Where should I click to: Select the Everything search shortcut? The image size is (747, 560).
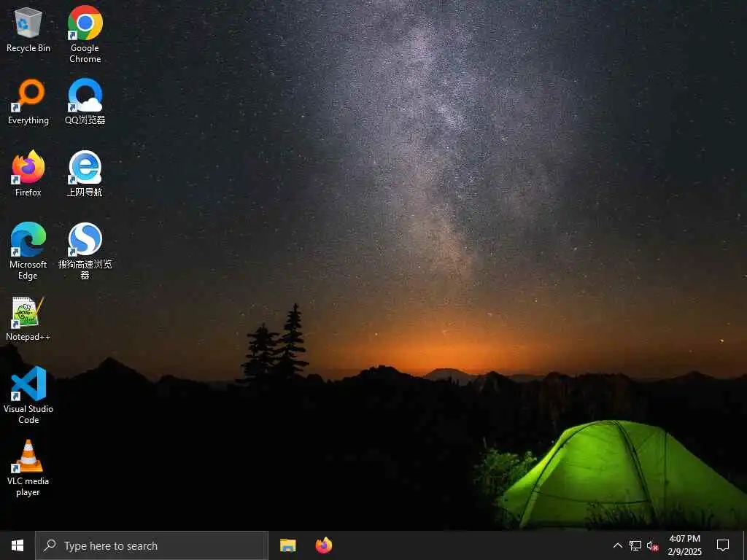(28, 102)
